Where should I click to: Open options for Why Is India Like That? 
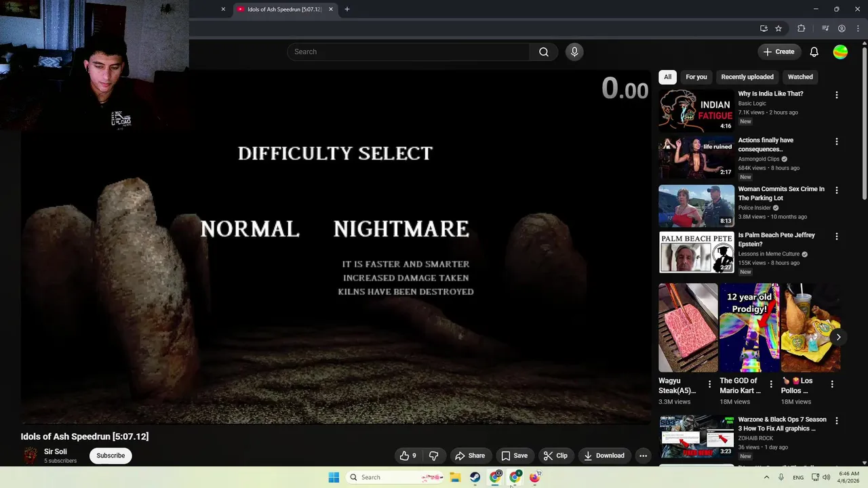point(836,95)
